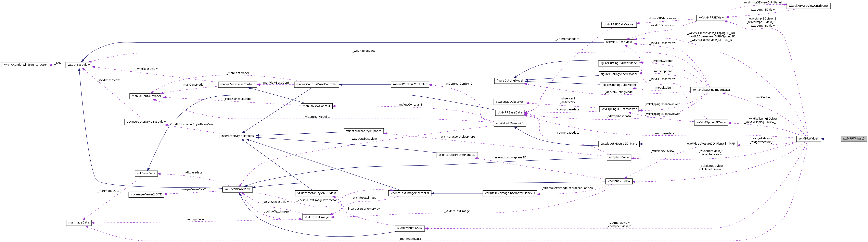The image size is (868, 242).
Task: Open the wxMPRWidget2 class node
Action: pyautogui.click(x=854, y=138)
